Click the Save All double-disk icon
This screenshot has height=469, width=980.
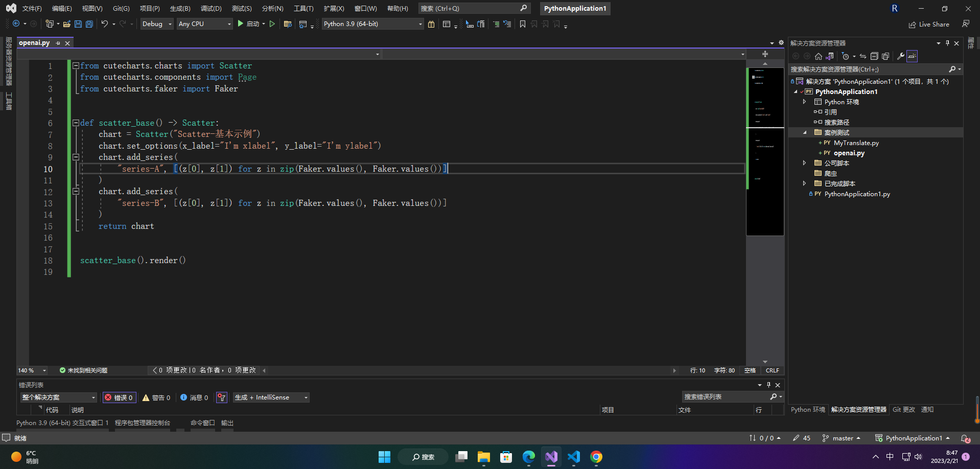tap(89, 24)
